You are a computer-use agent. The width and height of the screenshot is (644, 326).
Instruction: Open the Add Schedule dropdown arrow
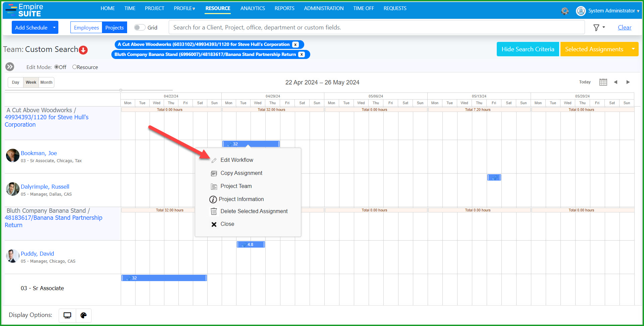coord(54,27)
